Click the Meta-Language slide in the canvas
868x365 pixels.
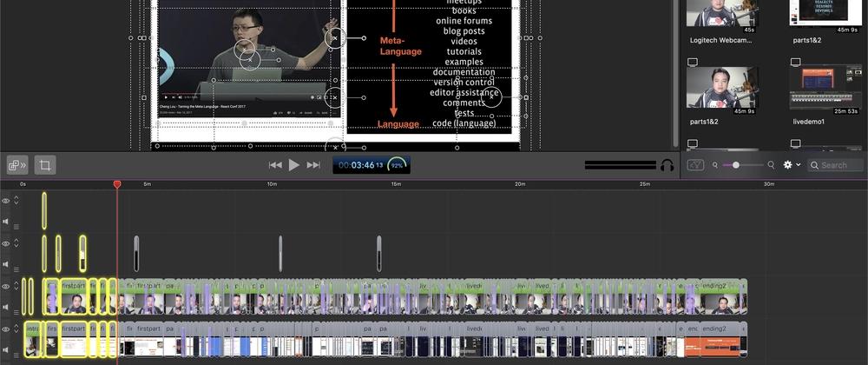click(429, 65)
